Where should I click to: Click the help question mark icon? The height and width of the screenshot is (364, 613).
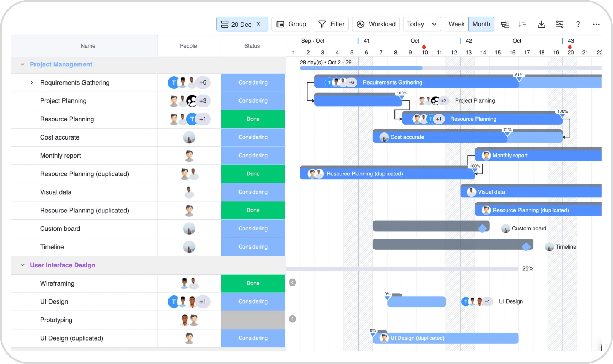[x=578, y=24]
